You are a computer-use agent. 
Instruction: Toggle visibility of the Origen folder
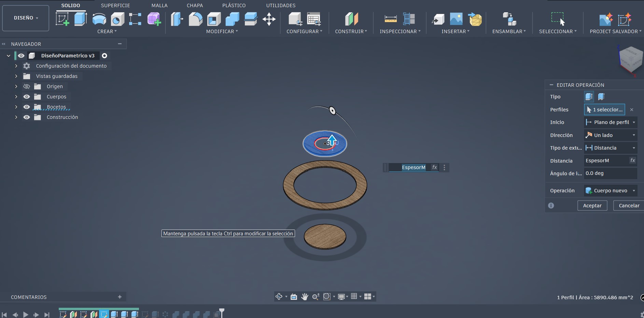coord(27,86)
